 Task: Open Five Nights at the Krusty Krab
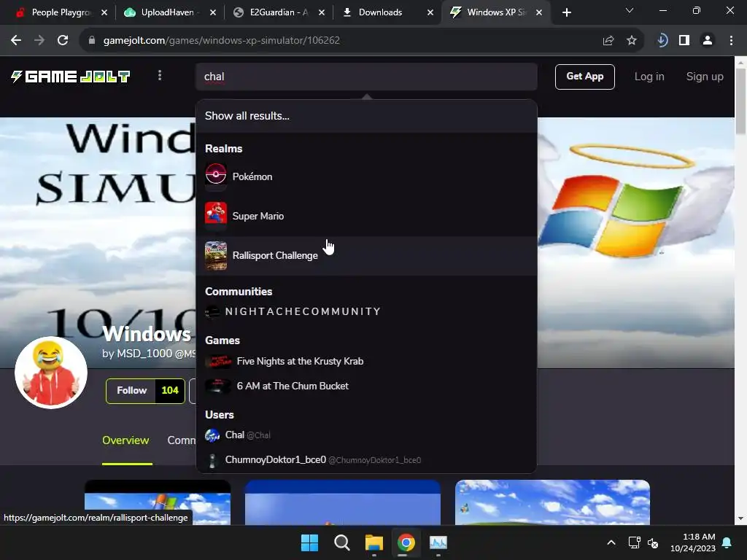click(x=366, y=362)
